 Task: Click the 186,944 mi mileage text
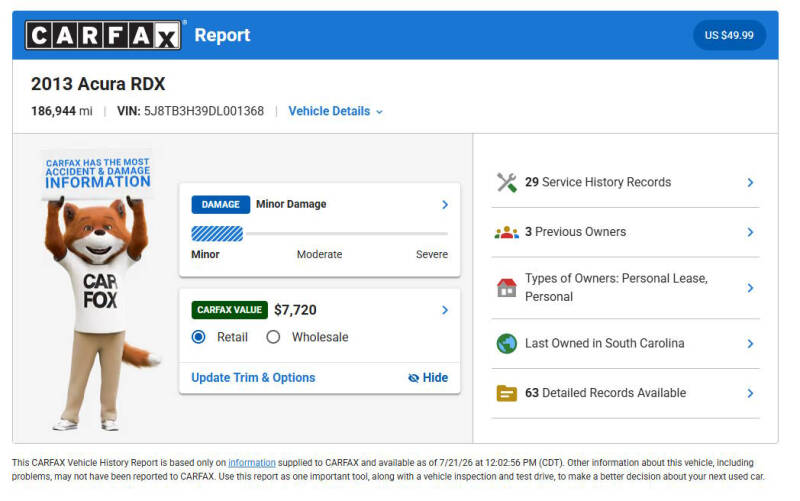62,111
